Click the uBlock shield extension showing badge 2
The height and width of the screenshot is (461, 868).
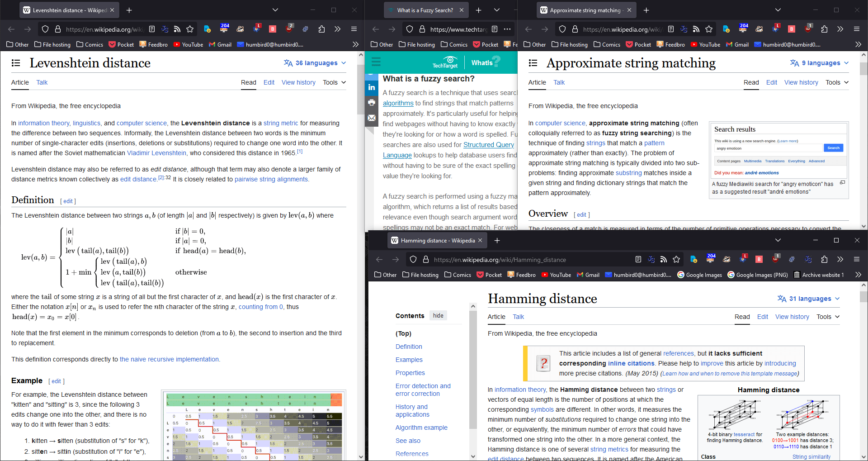point(289,29)
